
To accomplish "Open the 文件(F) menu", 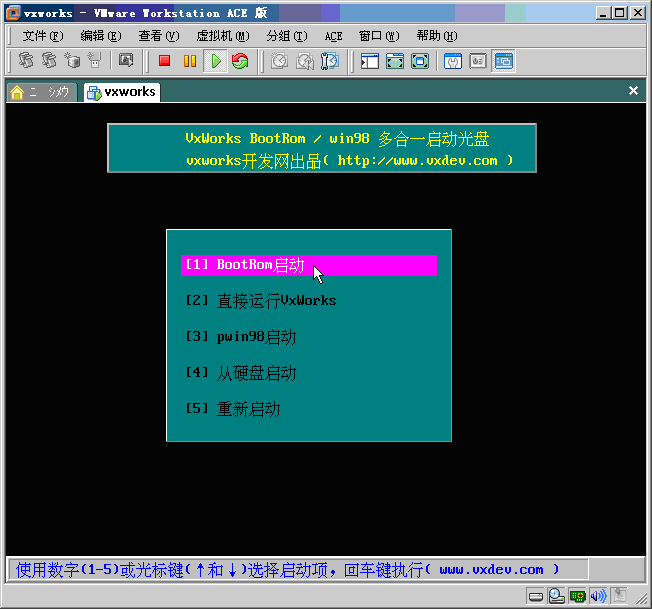I will point(42,35).
